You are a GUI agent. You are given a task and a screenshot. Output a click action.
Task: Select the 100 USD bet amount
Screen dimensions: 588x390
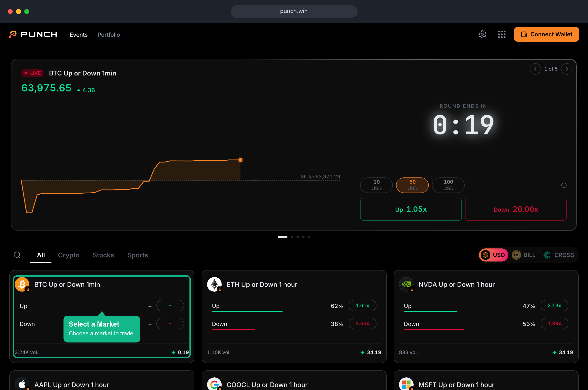tap(448, 185)
